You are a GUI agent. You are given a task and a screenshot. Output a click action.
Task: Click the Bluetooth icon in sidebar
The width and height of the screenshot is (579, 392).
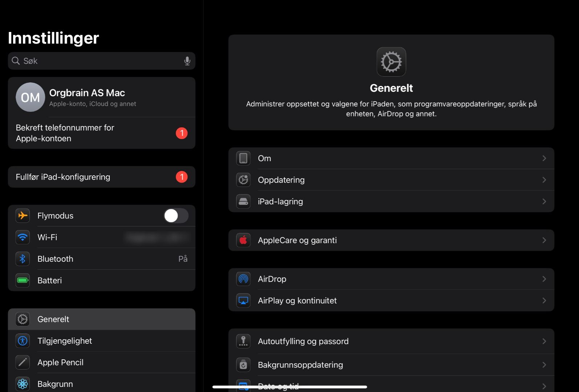(23, 259)
